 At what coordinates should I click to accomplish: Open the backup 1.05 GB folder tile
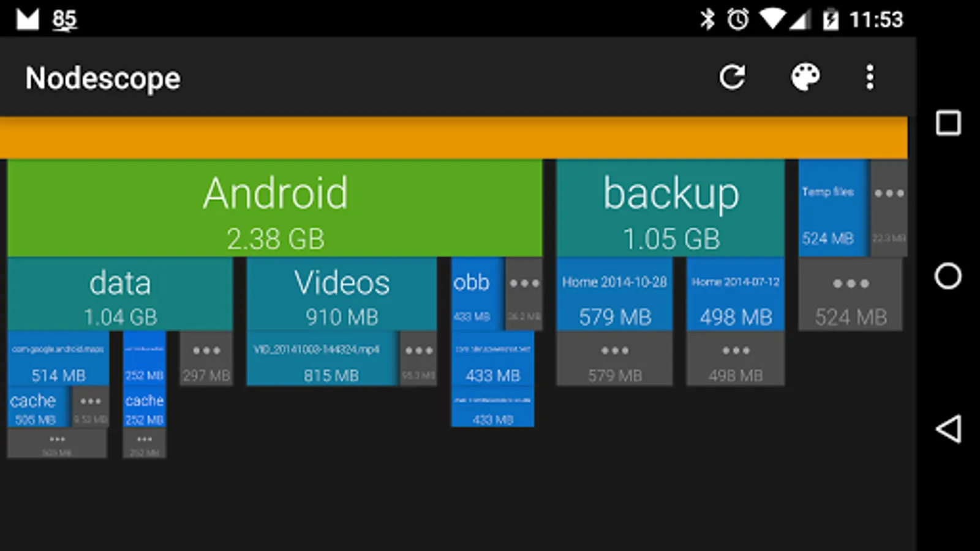[671, 208]
